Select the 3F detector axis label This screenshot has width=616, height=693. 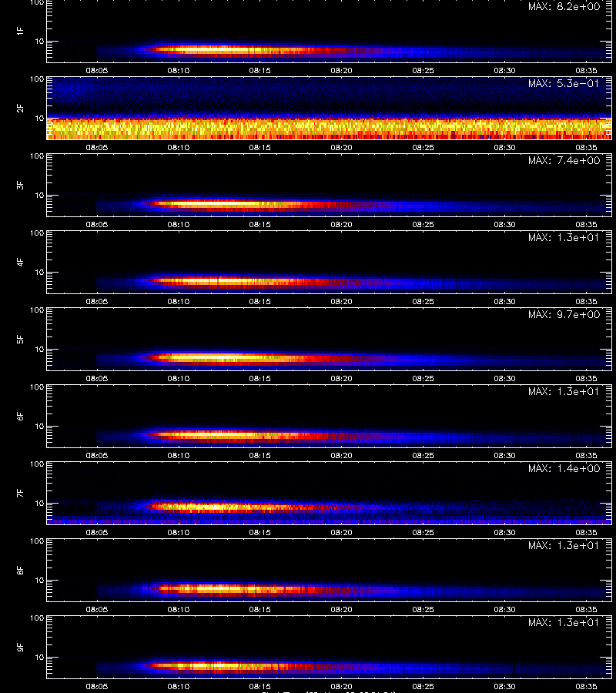[x=20, y=185]
